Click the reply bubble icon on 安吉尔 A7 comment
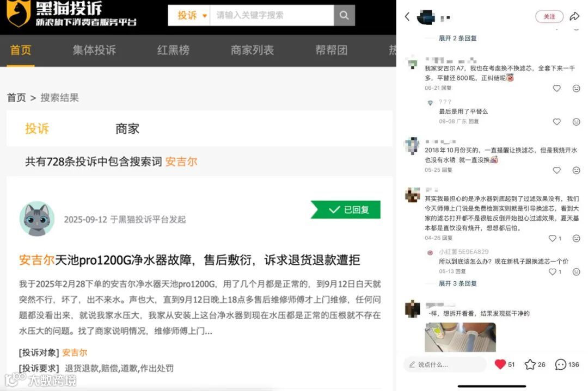This screenshot has width=588, height=391. [577, 88]
